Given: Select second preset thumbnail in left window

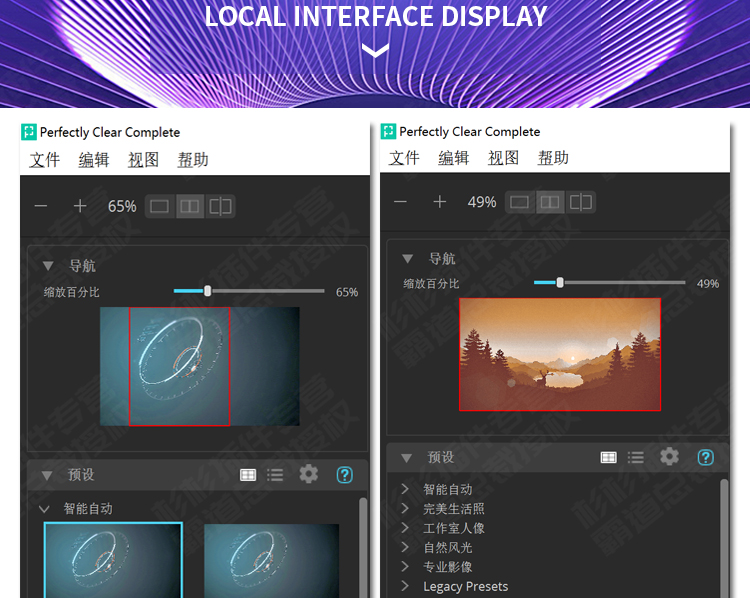Looking at the screenshot, I should point(272,561).
